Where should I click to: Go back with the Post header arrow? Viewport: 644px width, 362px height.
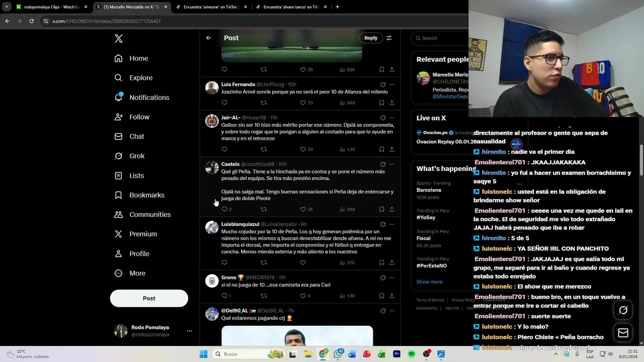point(209,38)
